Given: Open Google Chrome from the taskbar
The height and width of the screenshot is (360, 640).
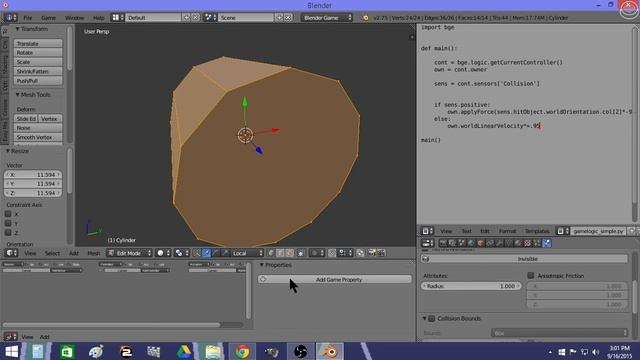Looking at the screenshot, I should coord(242,351).
